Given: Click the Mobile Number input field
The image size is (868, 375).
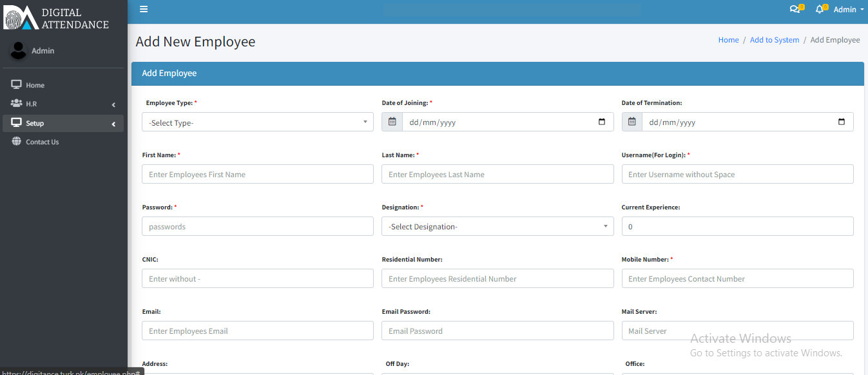Looking at the screenshot, I should pyautogui.click(x=737, y=278).
